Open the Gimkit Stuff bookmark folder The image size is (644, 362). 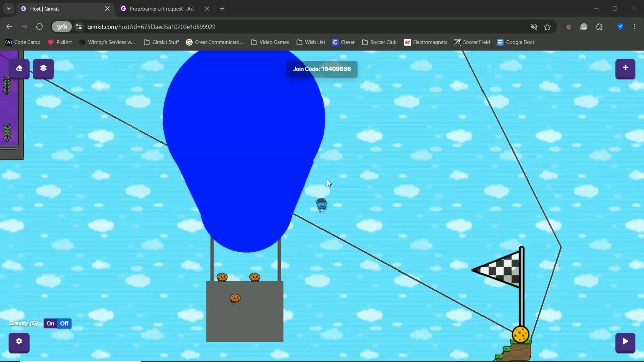[x=162, y=42]
